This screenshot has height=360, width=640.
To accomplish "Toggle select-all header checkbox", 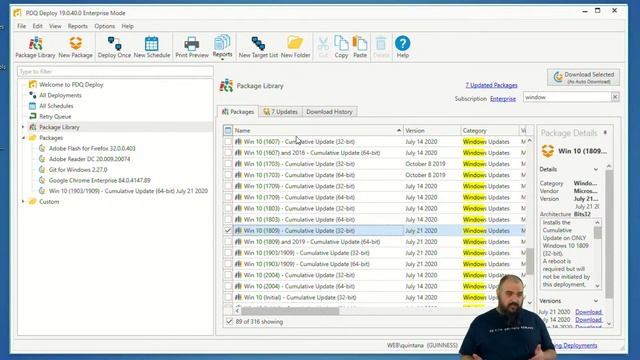I will 228,131.
